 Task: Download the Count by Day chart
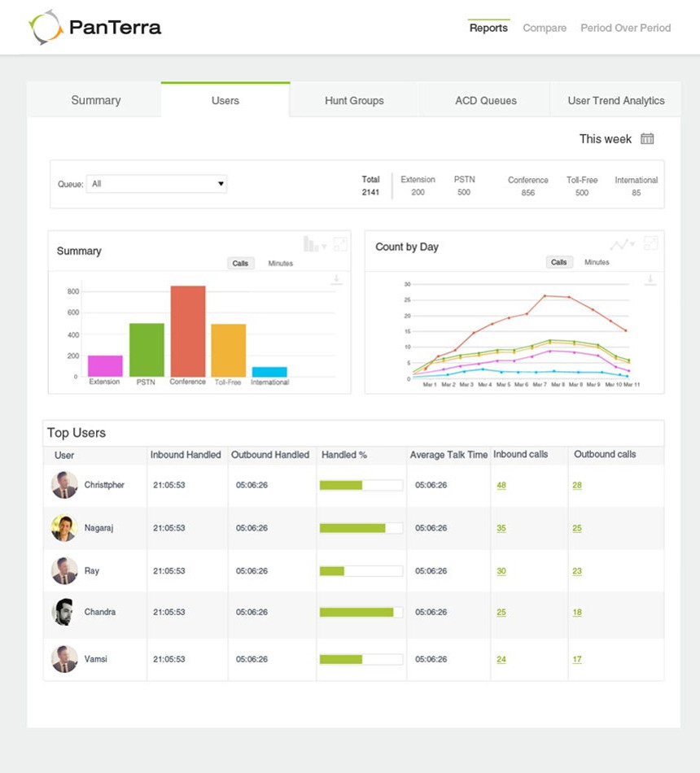649,280
